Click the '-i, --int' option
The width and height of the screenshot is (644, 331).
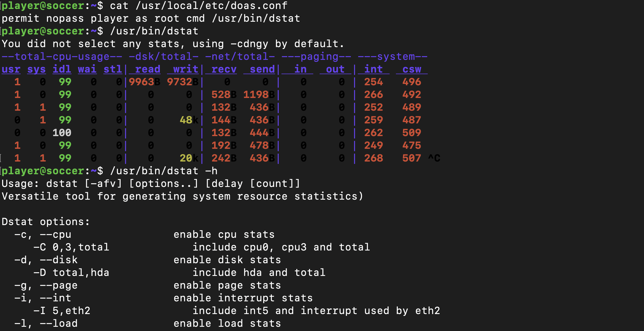43,298
